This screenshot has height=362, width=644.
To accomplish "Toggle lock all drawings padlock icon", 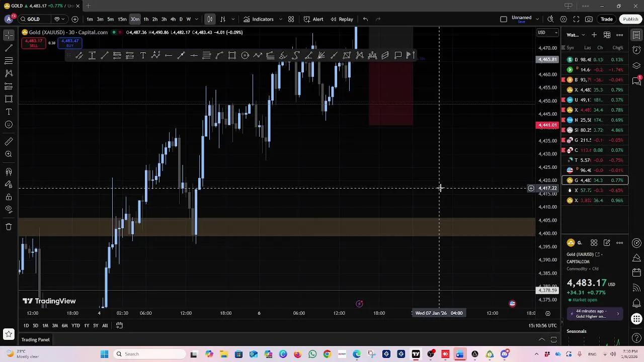I will click(9, 197).
